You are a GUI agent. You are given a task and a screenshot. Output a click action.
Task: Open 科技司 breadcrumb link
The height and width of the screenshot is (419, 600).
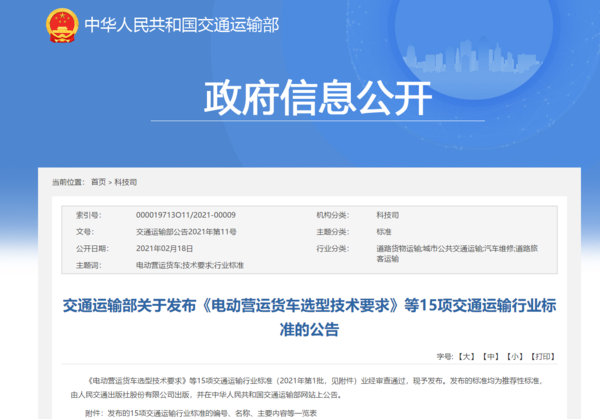tap(126, 183)
